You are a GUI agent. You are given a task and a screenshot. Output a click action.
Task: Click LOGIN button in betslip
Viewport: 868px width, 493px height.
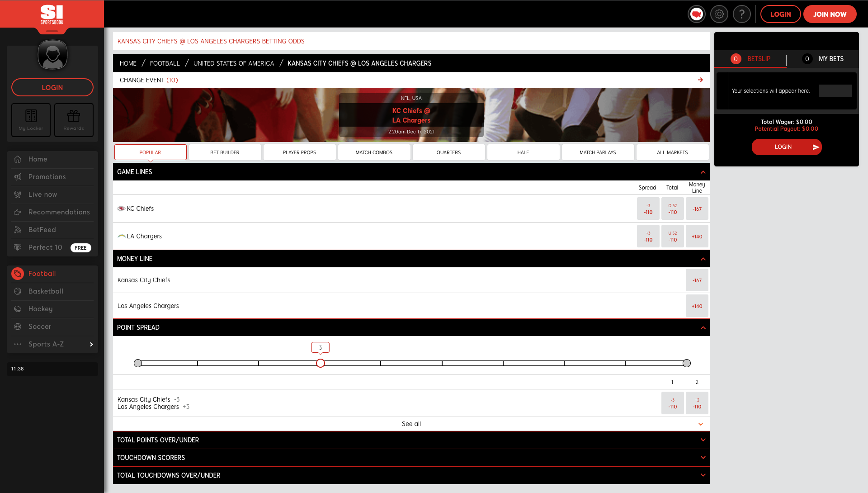(787, 147)
